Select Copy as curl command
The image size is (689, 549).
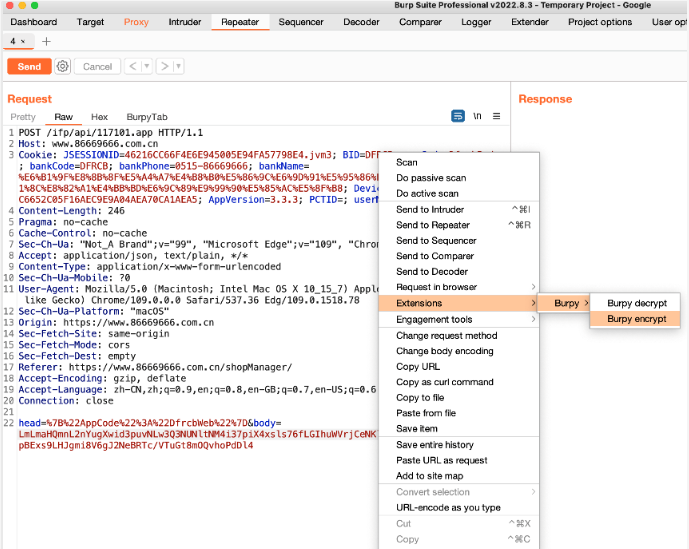click(x=459, y=382)
